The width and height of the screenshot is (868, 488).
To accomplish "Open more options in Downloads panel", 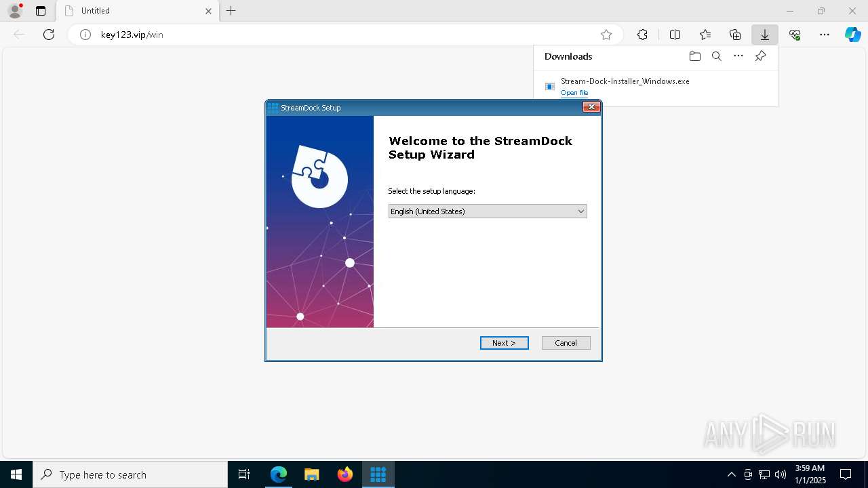I will 738,56.
